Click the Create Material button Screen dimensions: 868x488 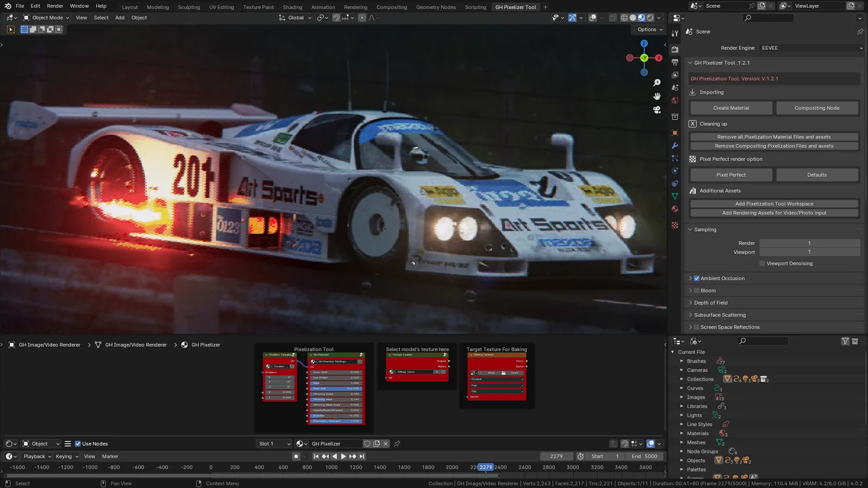[730, 108]
